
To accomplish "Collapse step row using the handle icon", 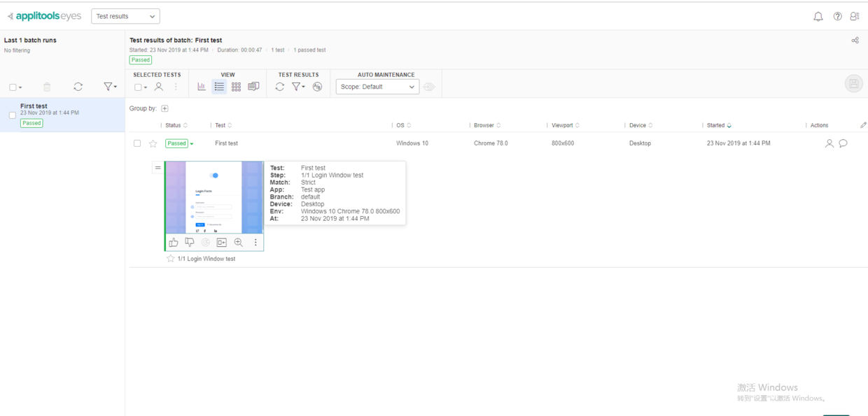I will (157, 168).
